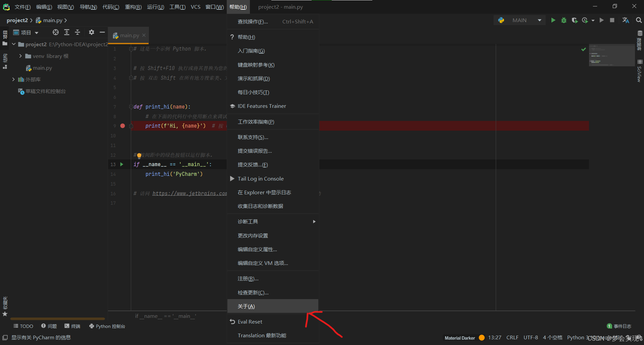Click the Translate icon in toolbar
This screenshot has width=644, height=345.
tap(626, 20)
